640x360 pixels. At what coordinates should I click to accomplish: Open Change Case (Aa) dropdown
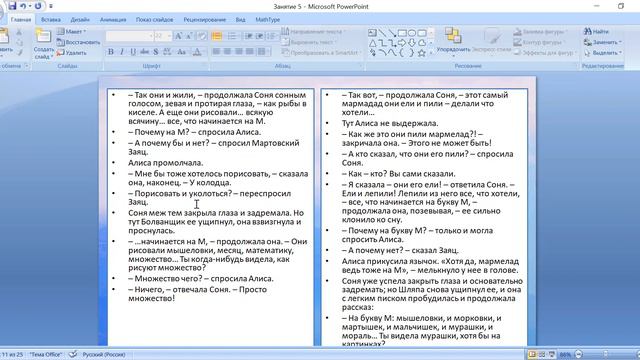coord(182,52)
